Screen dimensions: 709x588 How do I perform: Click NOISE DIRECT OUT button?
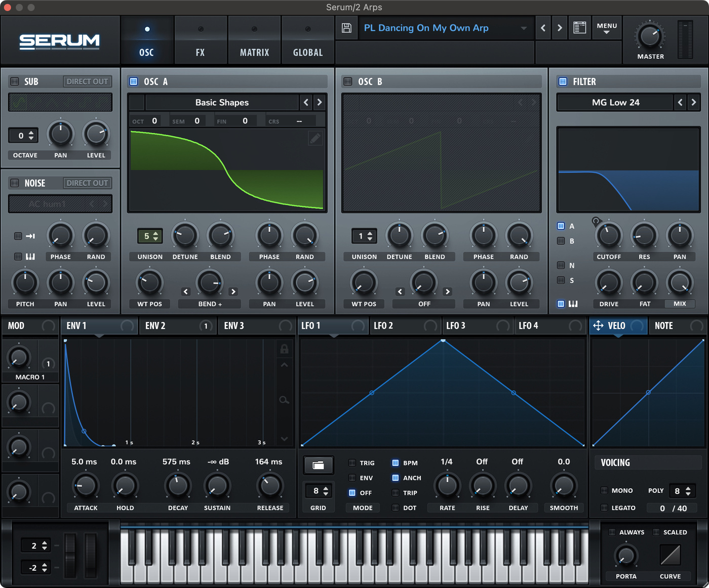(x=88, y=183)
